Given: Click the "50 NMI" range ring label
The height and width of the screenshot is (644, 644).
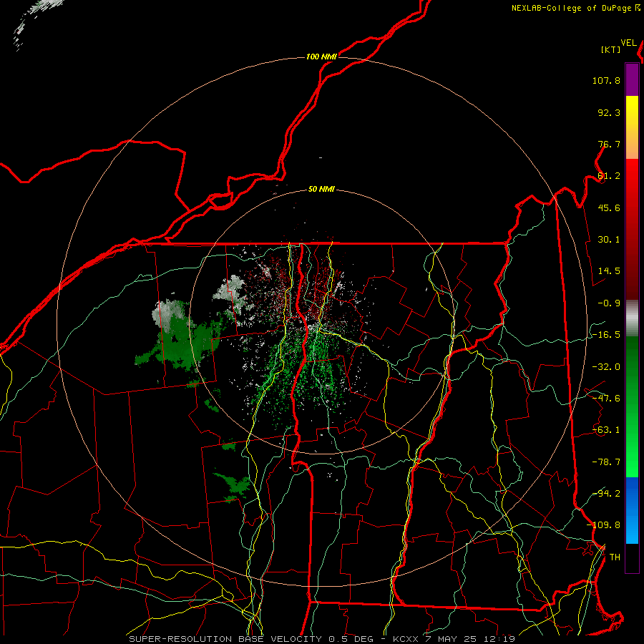Looking at the screenshot, I should pos(321,190).
